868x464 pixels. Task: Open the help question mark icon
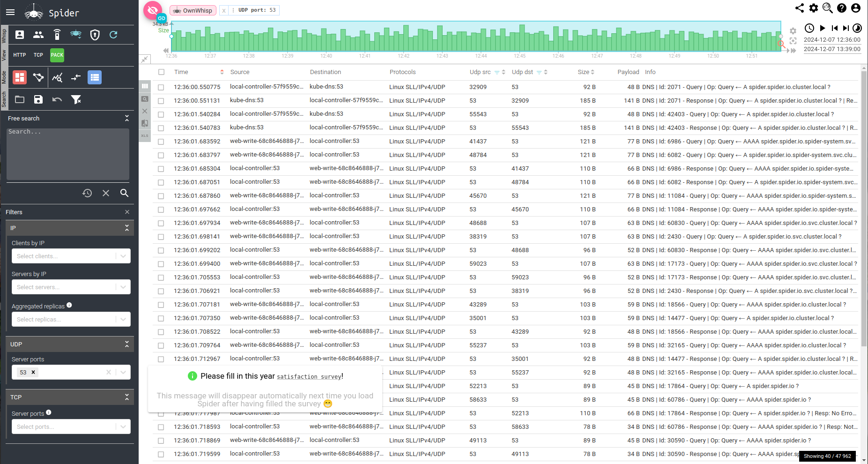click(x=842, y=8)
